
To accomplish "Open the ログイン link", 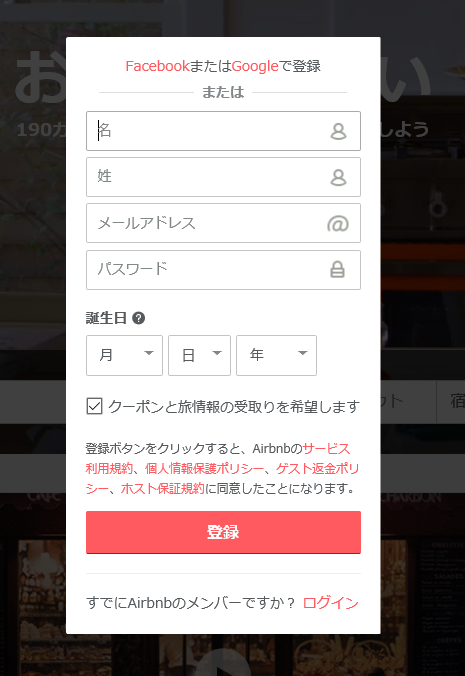I will [x=331, y=602].
